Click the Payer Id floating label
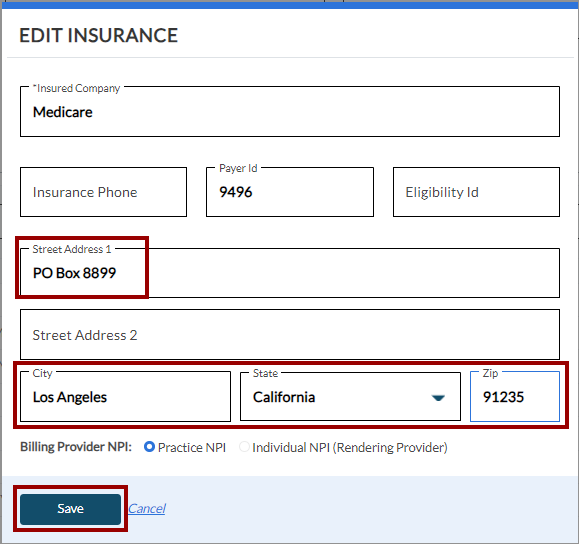This screenshot has height=544, width=579. click(x=238, y=168)
